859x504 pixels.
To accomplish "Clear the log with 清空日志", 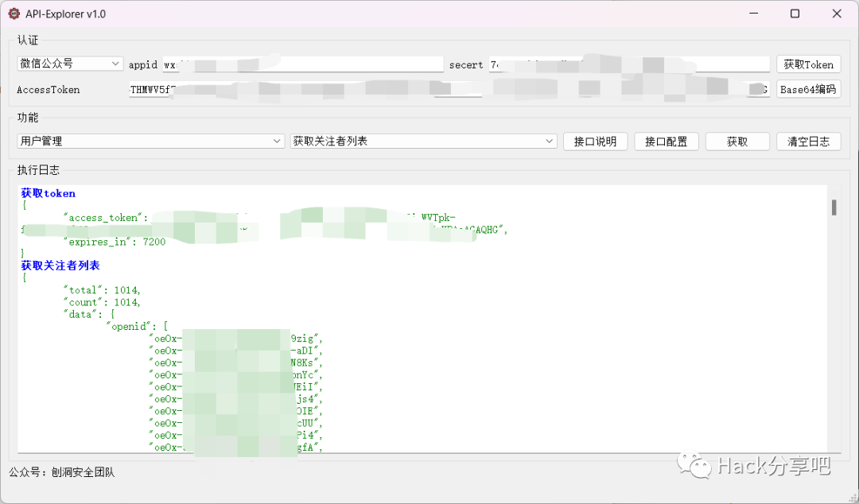I will (x=808, y=142).
